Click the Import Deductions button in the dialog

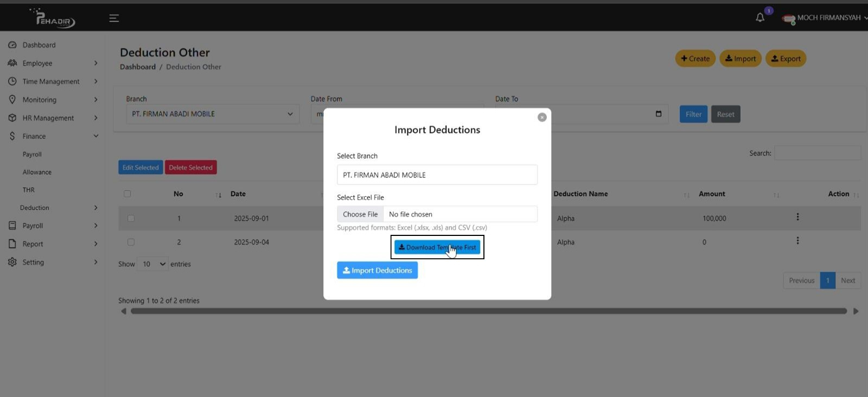click(377, 270)
